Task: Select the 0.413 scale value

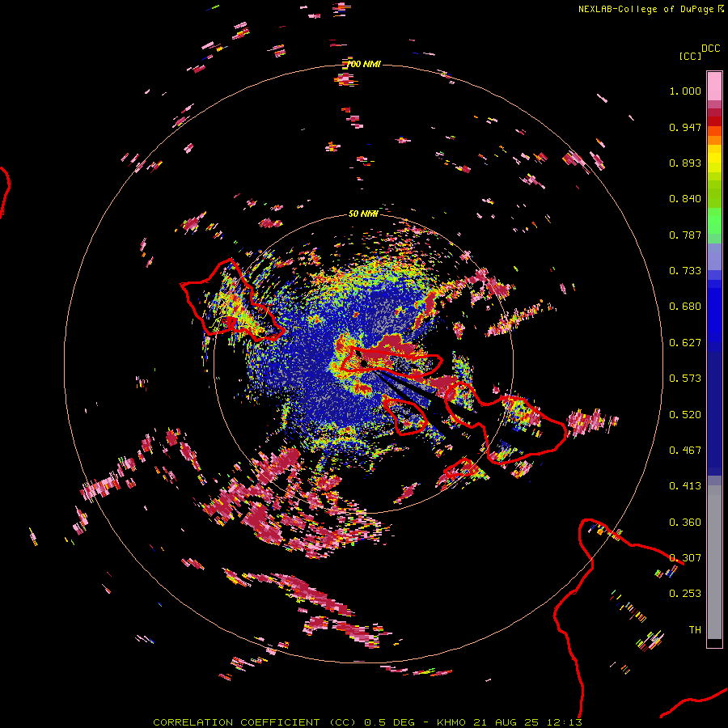Action: [685, 486]
